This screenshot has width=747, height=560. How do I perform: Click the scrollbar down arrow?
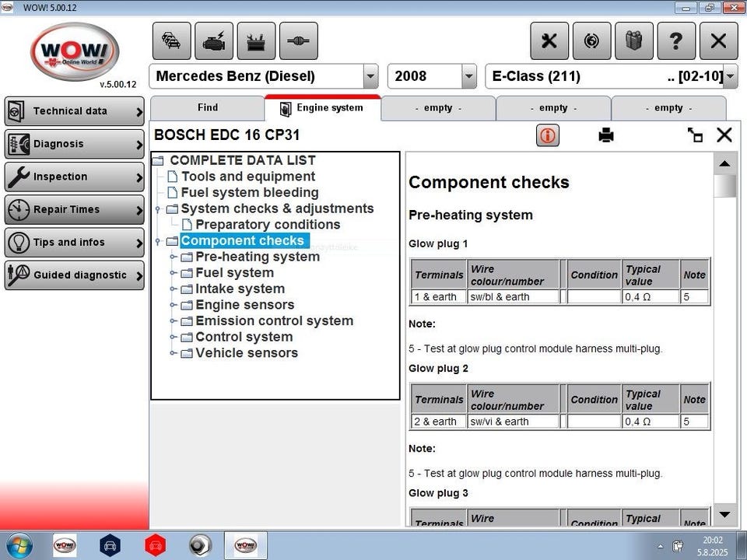[x=724, y=514]
